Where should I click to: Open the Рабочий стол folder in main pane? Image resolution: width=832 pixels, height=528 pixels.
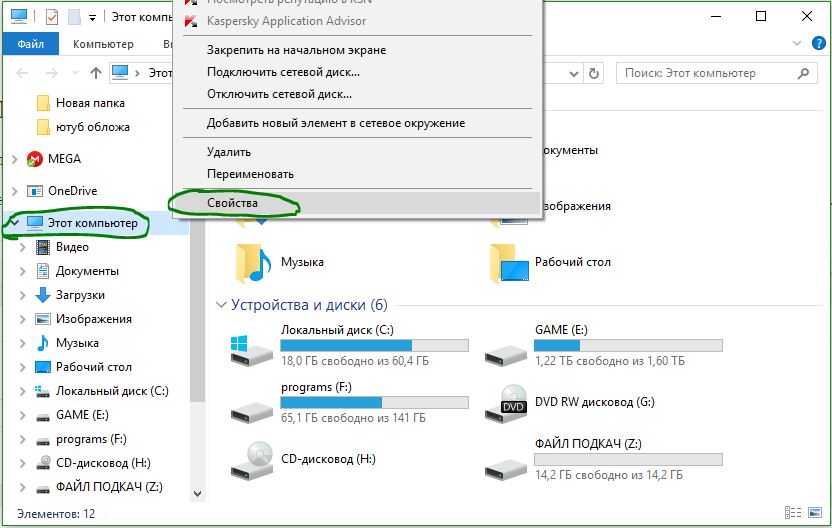click(x=551, y=263)
